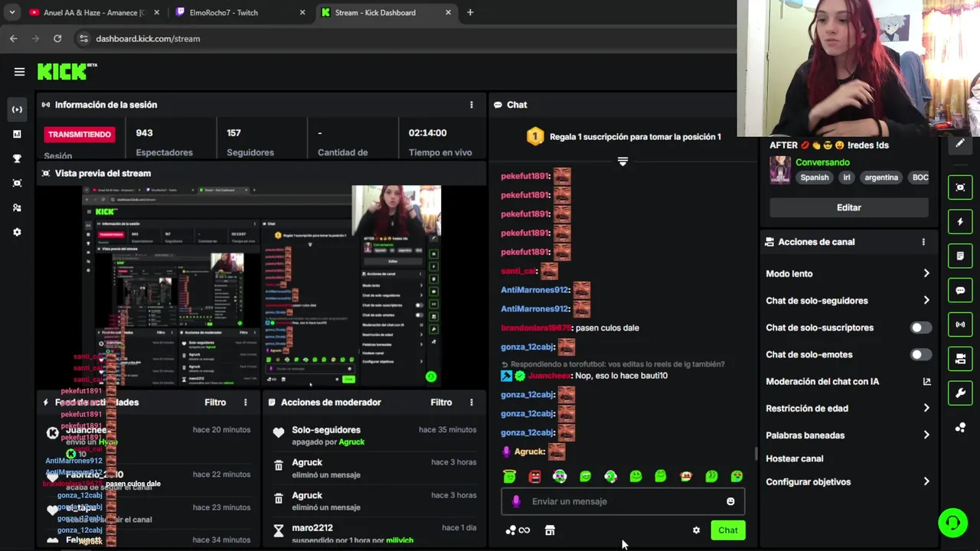Go back with the browser back arrow
The width and height of the screenshot is (980, 551).
coord(14,38)
